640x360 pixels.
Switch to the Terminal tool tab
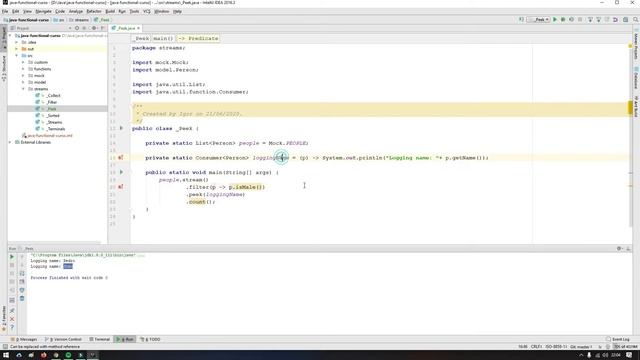(100, 339)
